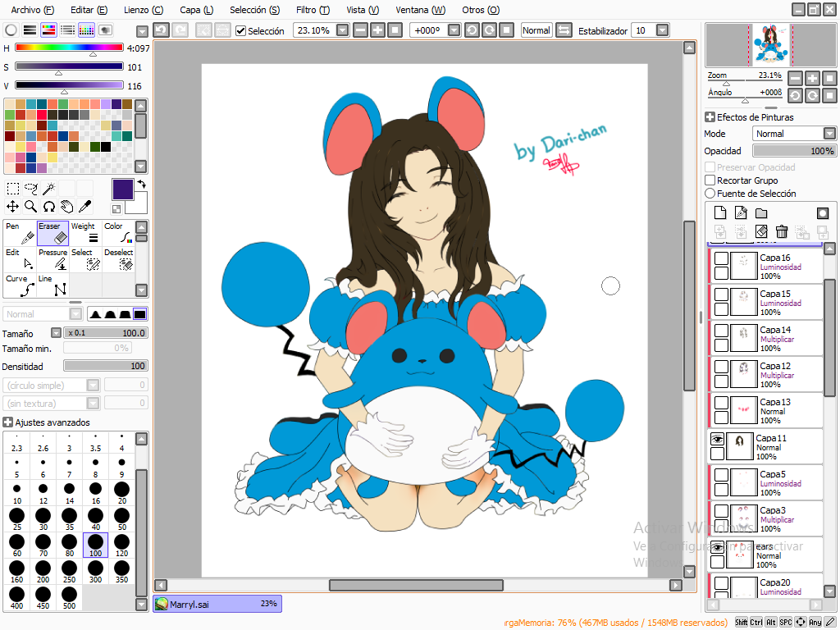Viewport: 840px width, 630px height.
Task: Swap foreground and background colors
Action: coord(141,184)
